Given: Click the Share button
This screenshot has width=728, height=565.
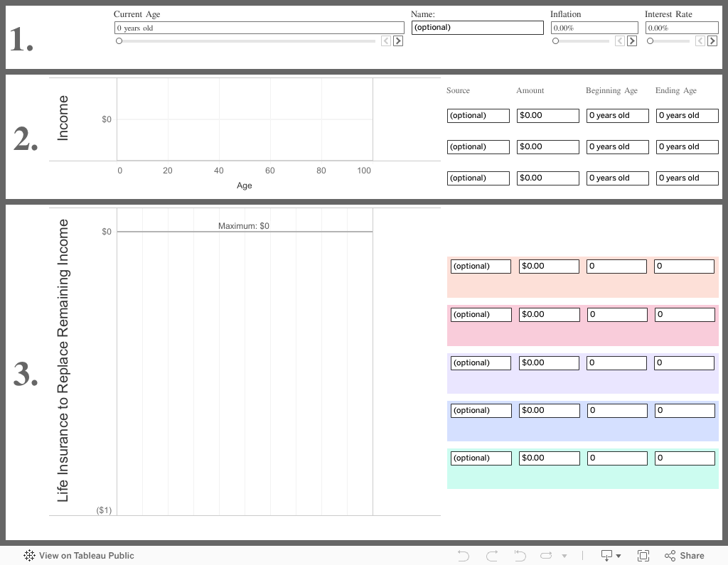Looking at the screenshot, I should click(x=685, y=556).
